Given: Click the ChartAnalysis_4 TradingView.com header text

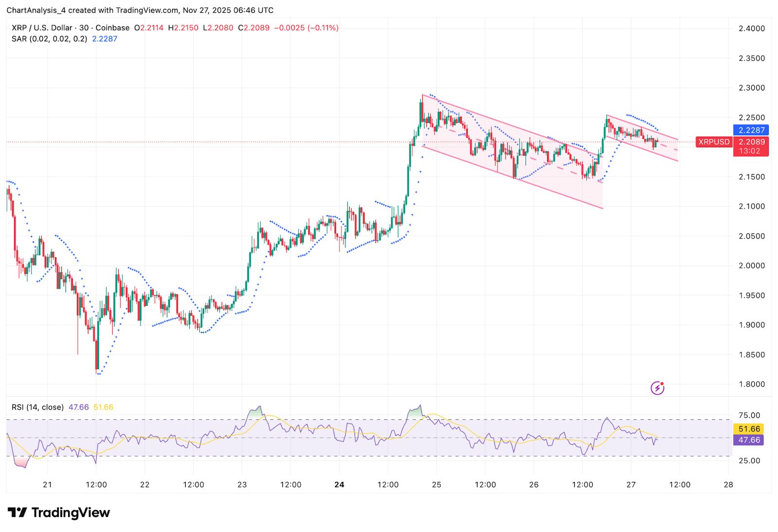Looking at the screenshot, I should [140, 10].
